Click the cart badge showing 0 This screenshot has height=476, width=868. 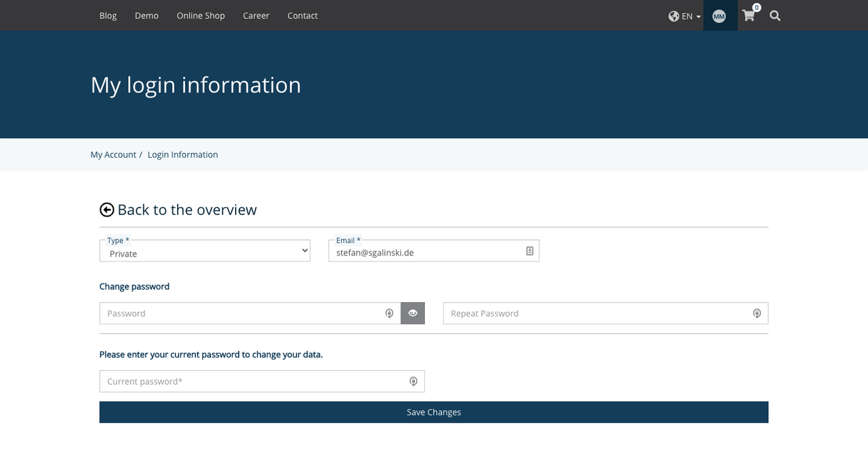click(756, 7)
